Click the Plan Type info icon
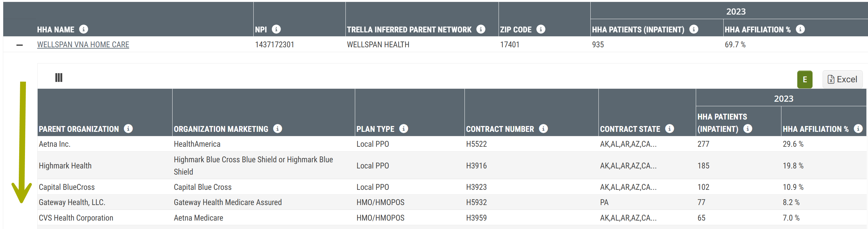 click(403, 129)
